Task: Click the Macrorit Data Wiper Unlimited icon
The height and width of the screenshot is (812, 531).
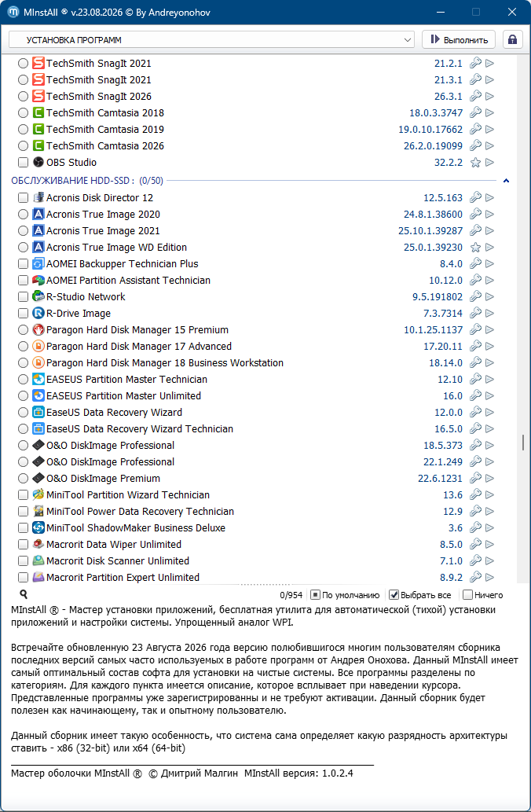Action: [x=38, y=544]
